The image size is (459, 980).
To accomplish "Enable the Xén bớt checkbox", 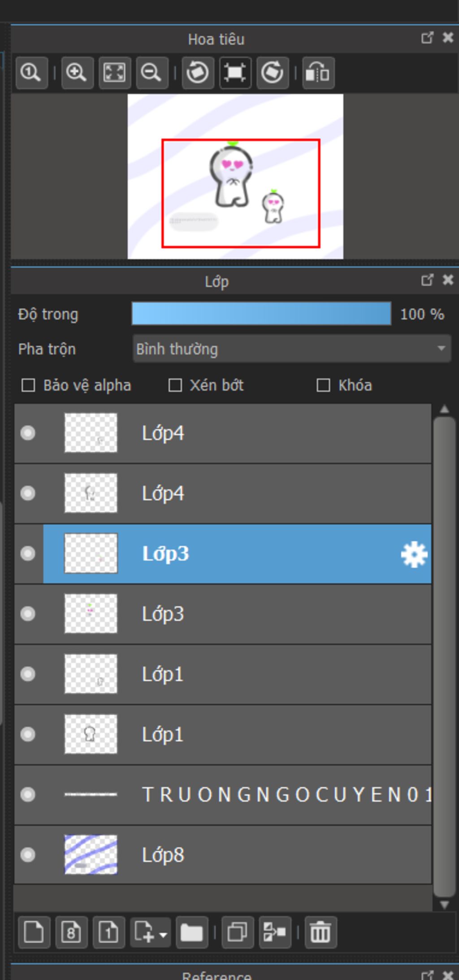I will (x=175, y=385).
